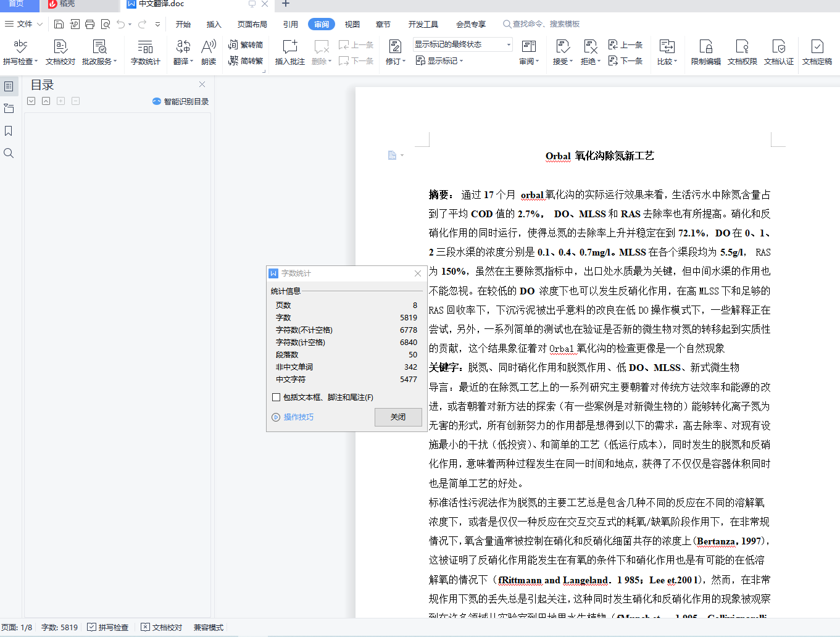Click 兼容模式 in the status bar
Viewport: 840px width, 637px height.
coord(209,627)
